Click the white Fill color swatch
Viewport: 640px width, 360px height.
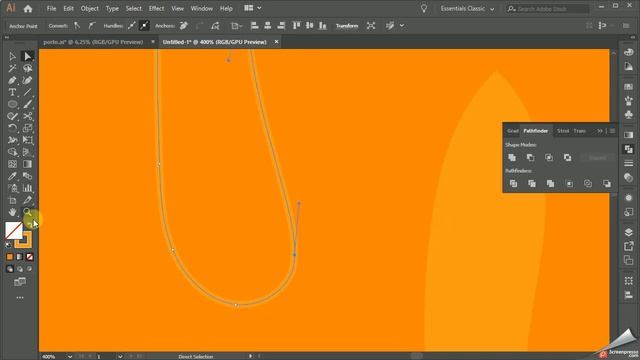(x=13, y=231)
